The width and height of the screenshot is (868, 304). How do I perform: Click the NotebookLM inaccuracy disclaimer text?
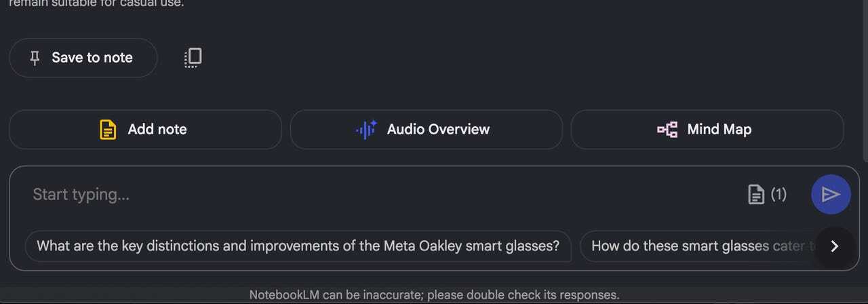[x=434, y=295]
